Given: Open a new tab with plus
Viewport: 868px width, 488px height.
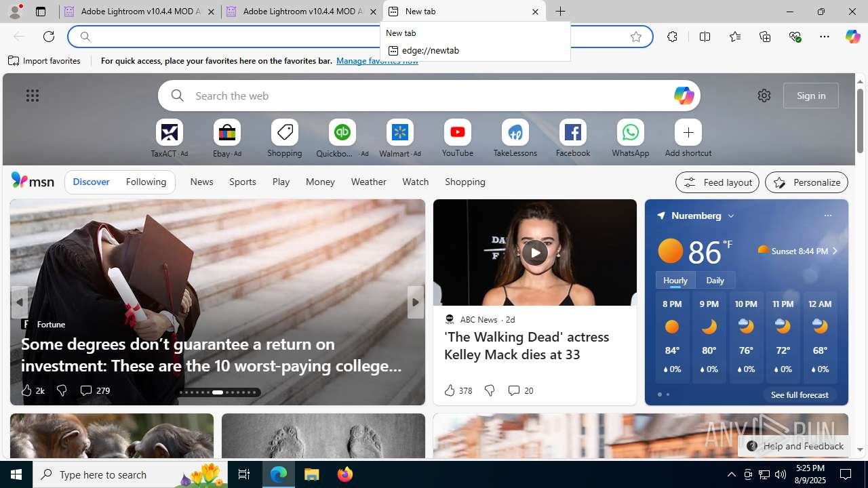Looking at the screenshot, I should pyautogui.click(x=560, y=12).
